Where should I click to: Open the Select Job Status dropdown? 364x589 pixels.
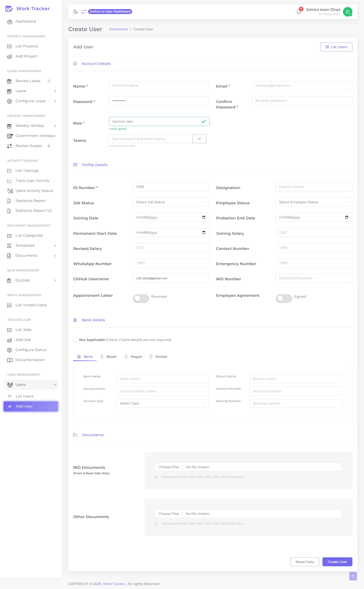171,202
